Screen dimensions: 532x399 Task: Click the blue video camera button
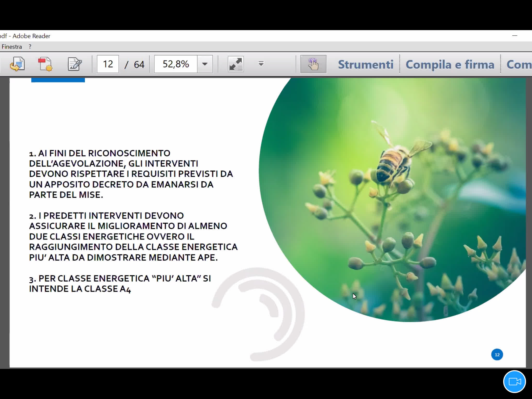click(x=514, y=382)
